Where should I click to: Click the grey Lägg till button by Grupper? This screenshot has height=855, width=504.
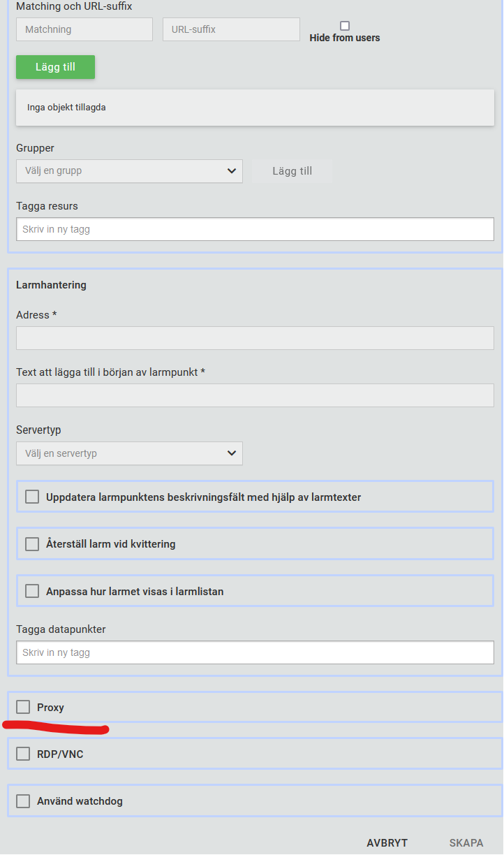tap(292, 171)
